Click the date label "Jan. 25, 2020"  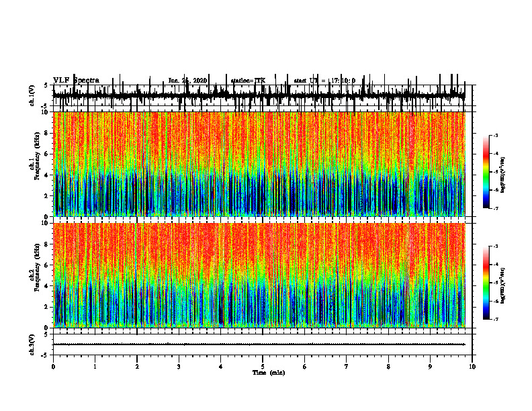click(x=187, y=81)
